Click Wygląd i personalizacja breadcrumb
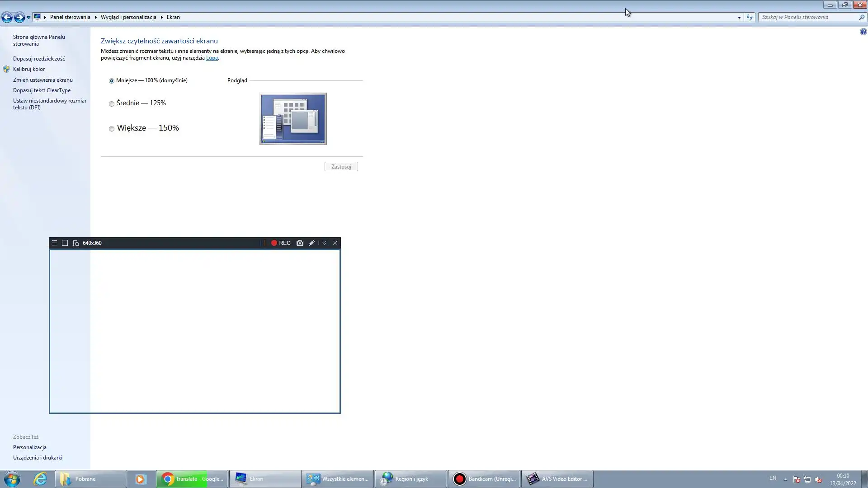 tap(128, 17)
